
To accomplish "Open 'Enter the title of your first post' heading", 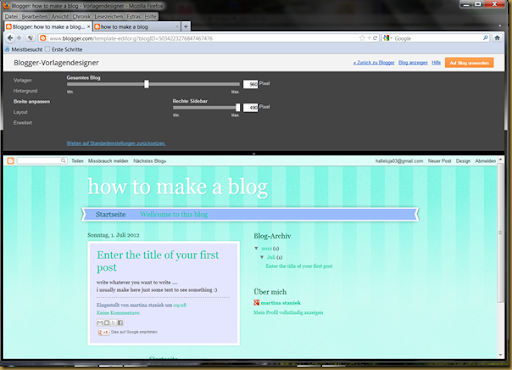I will [x=158, y=261].
